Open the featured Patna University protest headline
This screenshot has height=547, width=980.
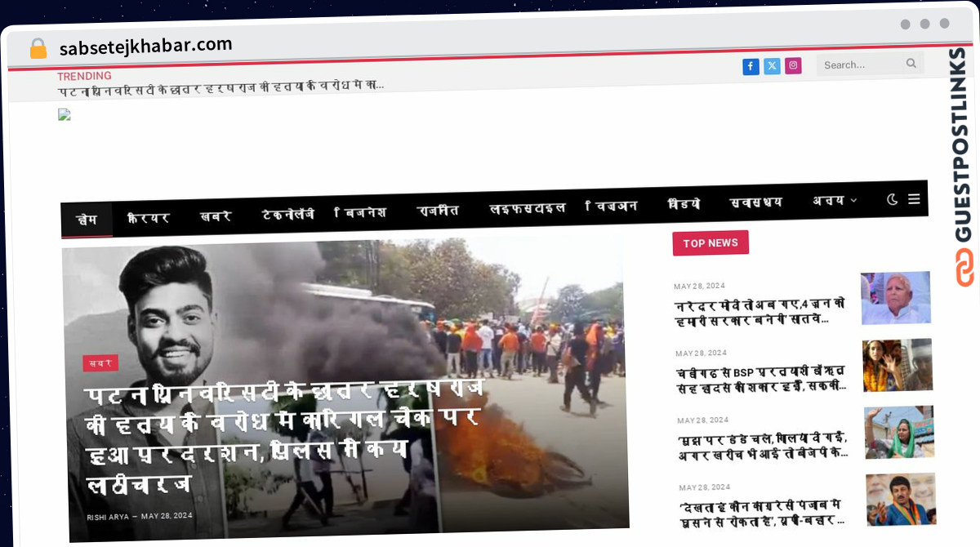coord(286,436)
